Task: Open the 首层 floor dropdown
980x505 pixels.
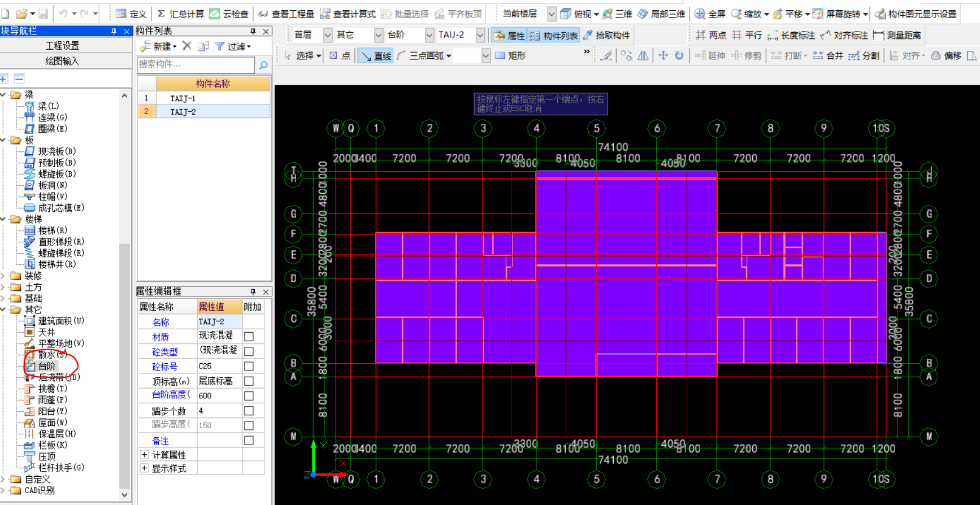Action: [328, 35]
